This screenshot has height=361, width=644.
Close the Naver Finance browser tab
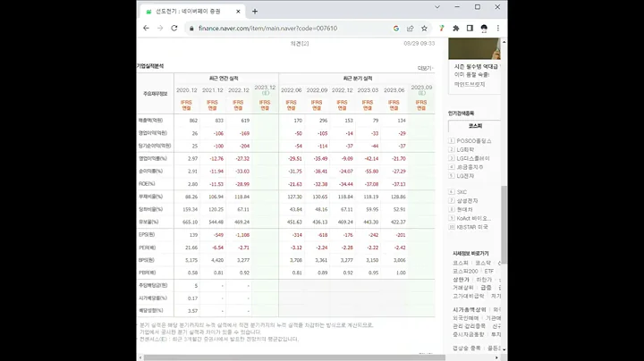pos(238,12)
